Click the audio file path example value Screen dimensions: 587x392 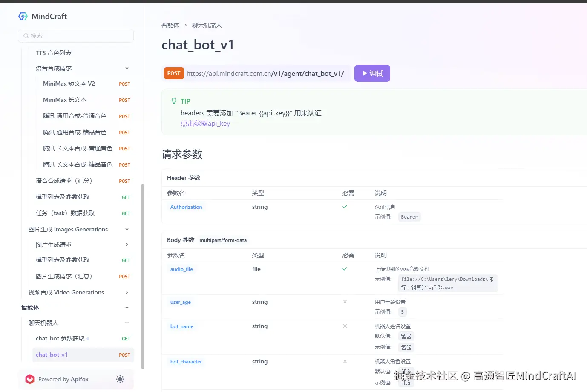click(x=447, y=283)
